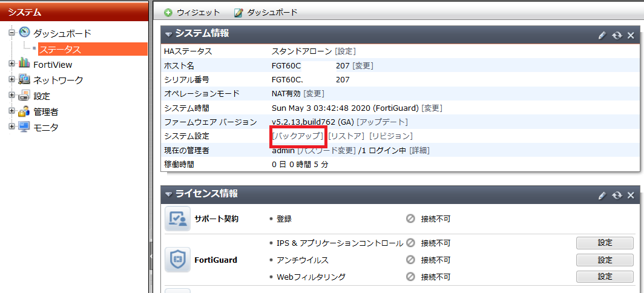Viewport: 644px width, 293px height.
Task: Click 設定 button for Webフィルタリング
Action: 605,277
